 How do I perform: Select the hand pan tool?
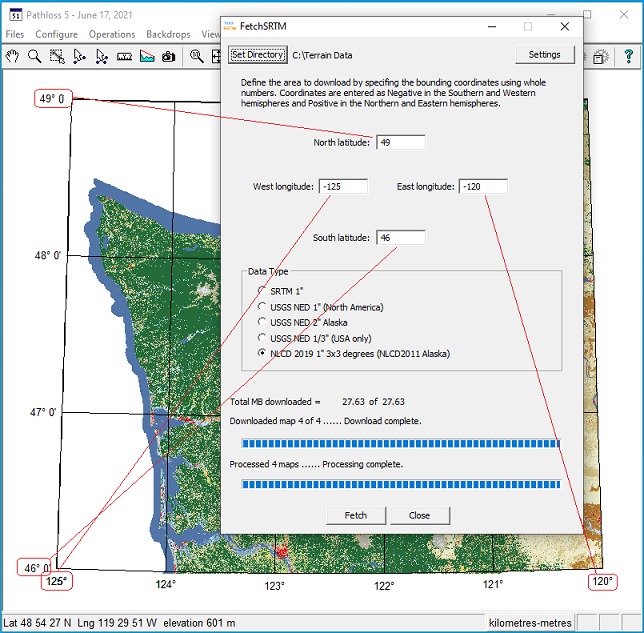pos(12,56)
